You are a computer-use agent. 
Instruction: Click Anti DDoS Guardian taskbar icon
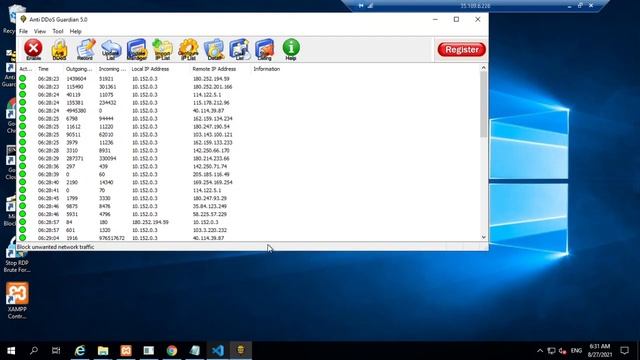[241, 351]
